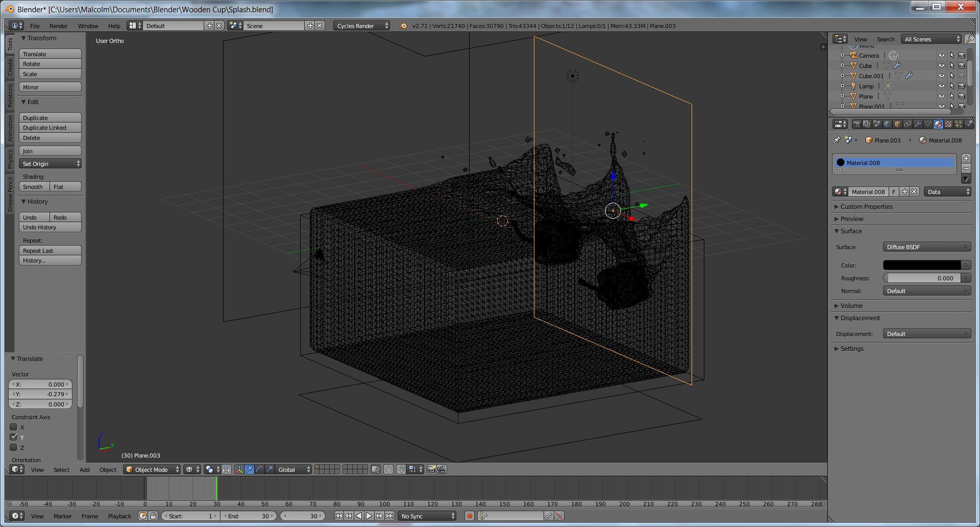
Task: Expand the Settings panel
Action: click(x=852, y=348)
